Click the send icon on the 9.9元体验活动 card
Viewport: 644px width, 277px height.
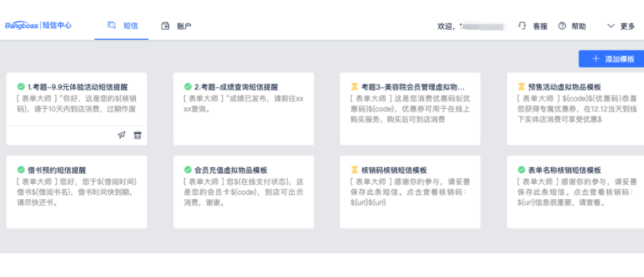(122, 135)
